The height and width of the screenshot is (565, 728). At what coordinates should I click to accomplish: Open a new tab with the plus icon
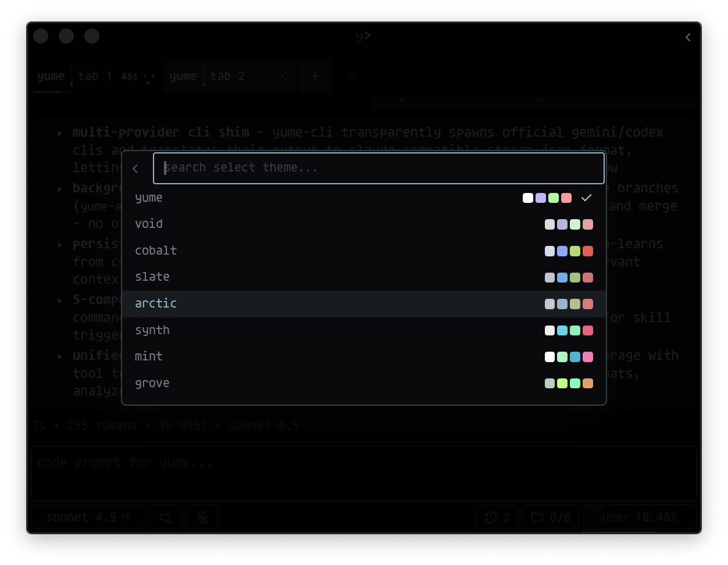click(315, 76)
